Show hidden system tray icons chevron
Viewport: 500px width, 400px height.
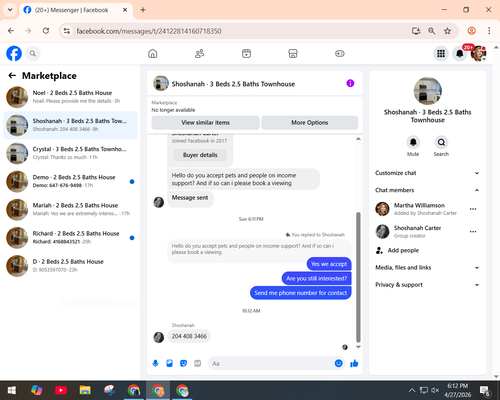pyautogui.click(x=412, y=390)
